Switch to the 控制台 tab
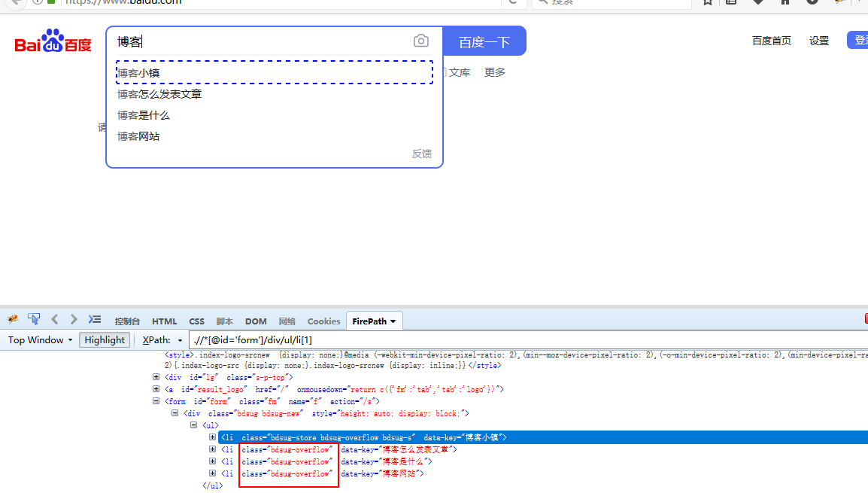The image size is (868, 493). (127, 321)
